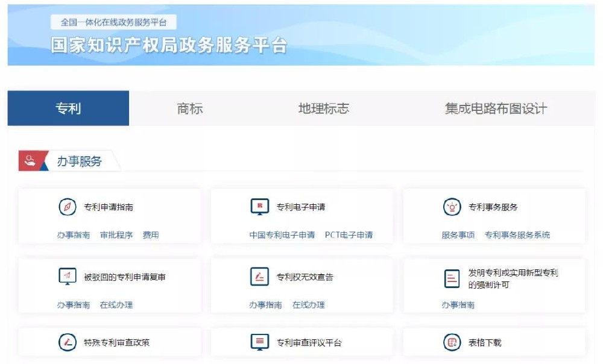
Task: Open the 地理标志 tab
Action: pyautogui.click(x=324, y=108)
